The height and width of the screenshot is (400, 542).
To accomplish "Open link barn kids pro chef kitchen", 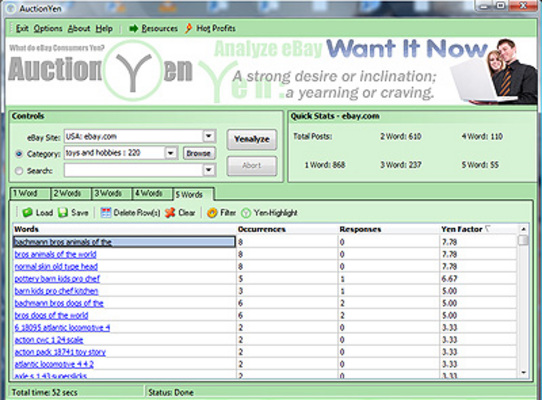I will (56, 291).
